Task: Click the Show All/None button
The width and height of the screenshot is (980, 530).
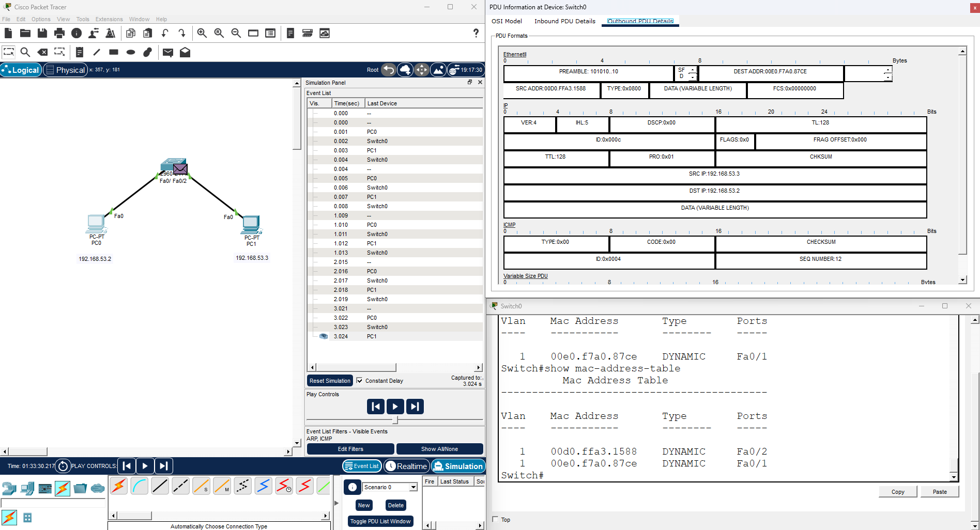Action: click(439, 449)
